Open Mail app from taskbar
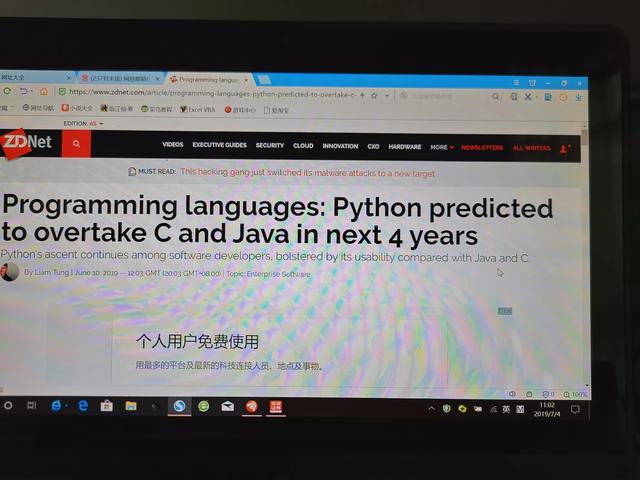Screen dimensions: 640x480 pyautogui.click(x=228, y=406)
